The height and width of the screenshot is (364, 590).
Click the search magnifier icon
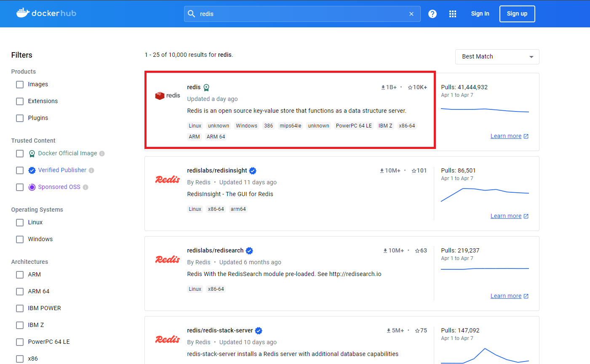[x=191, y=14]
